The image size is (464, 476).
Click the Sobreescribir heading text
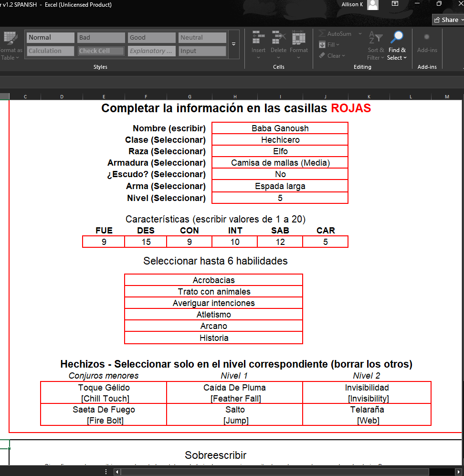pyautogui.click(x=215, y=455)
